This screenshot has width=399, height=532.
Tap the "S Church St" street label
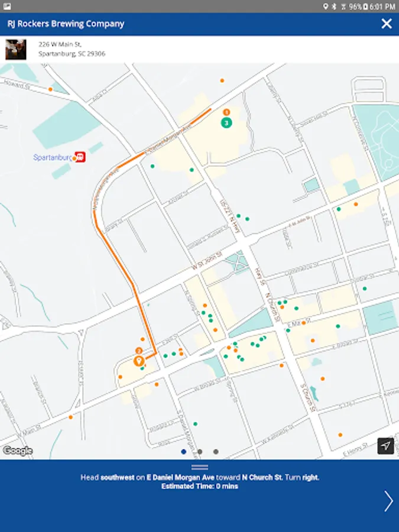pyautogui.click(x=308, y=398)
